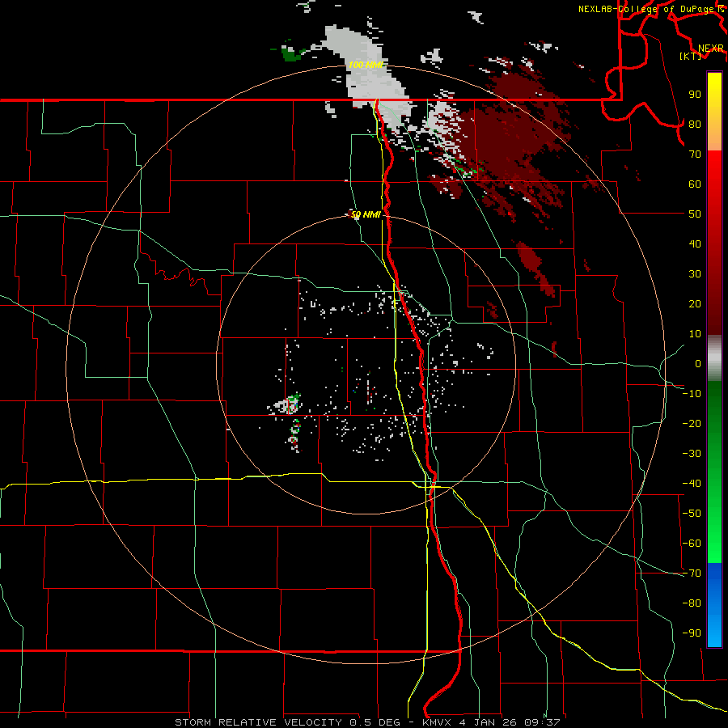This screenshot has width=728, height=728.
Task: Click the positive 80 value on velocity scale
Action: click(x=695, y=125)
